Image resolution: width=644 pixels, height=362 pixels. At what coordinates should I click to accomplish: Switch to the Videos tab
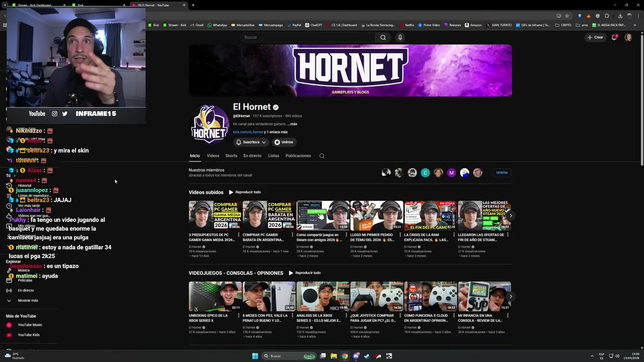213,156
